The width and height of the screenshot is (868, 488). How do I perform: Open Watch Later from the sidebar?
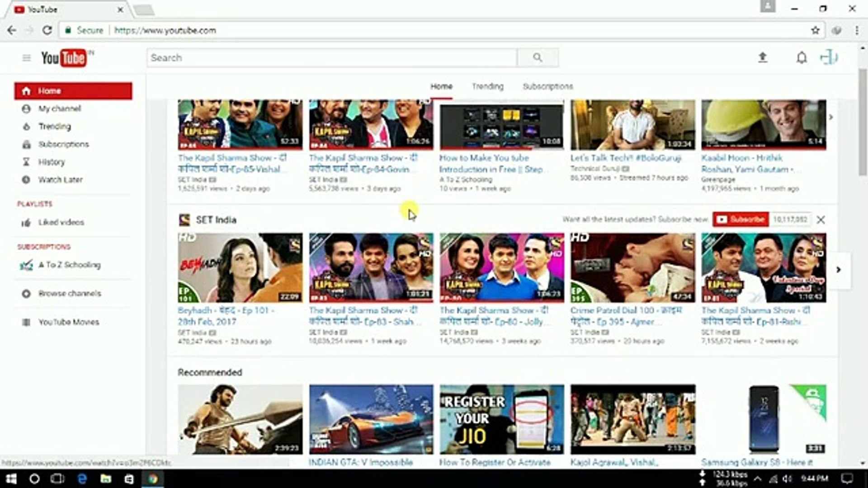(x=60, y=180)
